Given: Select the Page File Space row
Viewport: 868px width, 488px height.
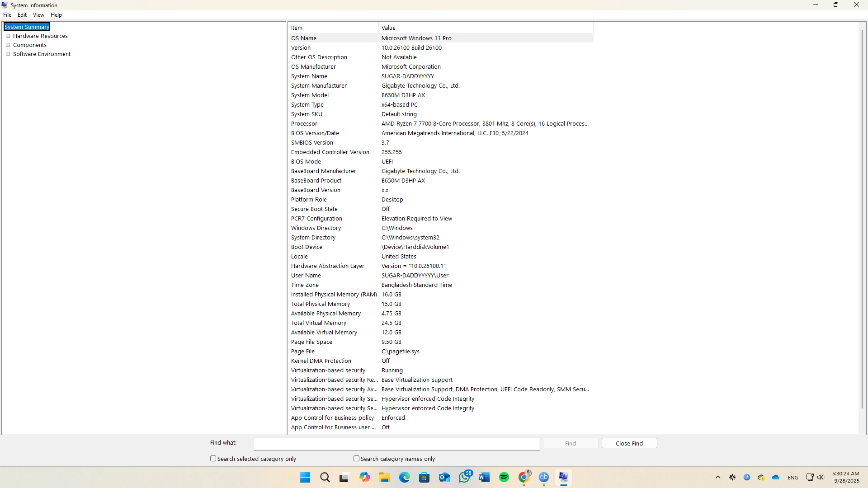Looking at the screenshot, I should pos(441,342).
